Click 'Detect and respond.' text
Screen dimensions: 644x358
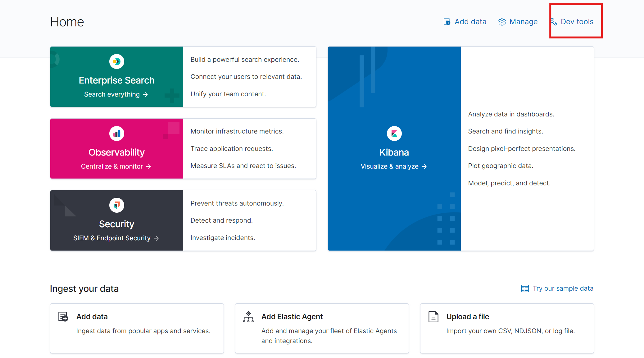(x=222, y=220)
